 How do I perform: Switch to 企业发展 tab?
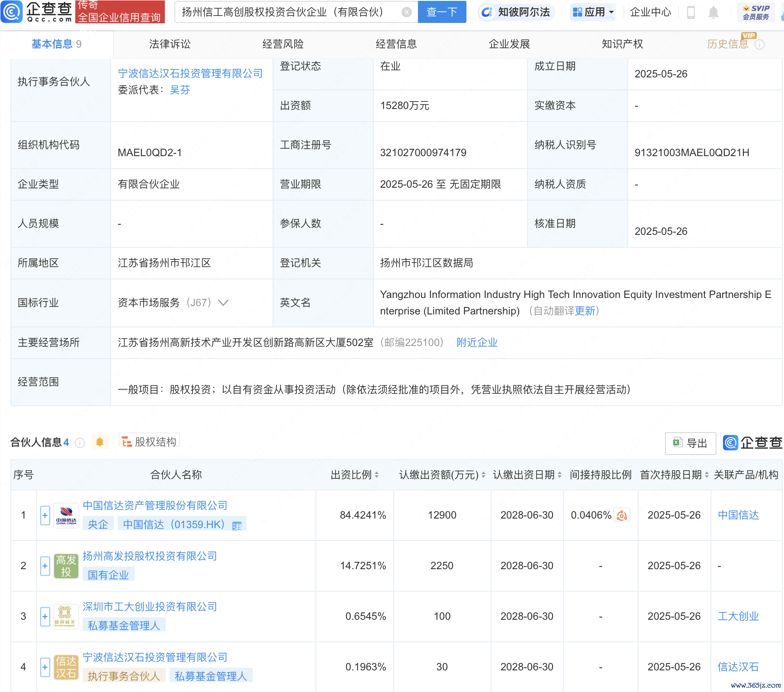coord(509,44)
